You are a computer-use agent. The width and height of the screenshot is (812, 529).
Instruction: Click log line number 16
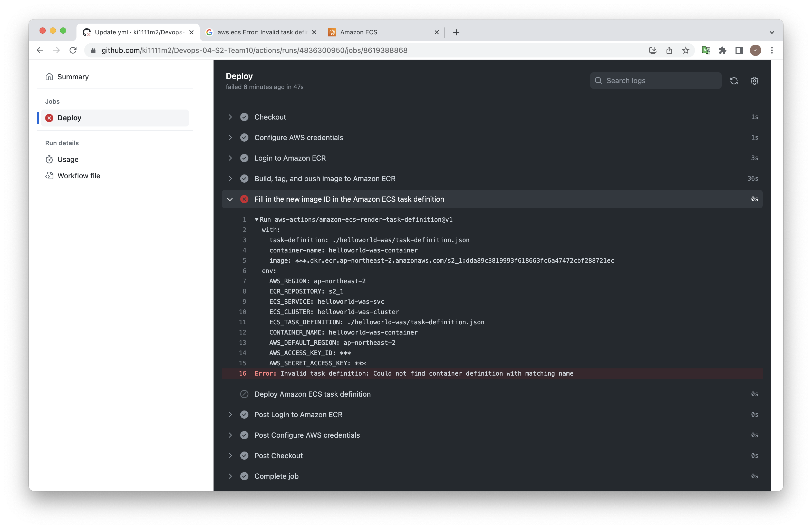(243, 374)
